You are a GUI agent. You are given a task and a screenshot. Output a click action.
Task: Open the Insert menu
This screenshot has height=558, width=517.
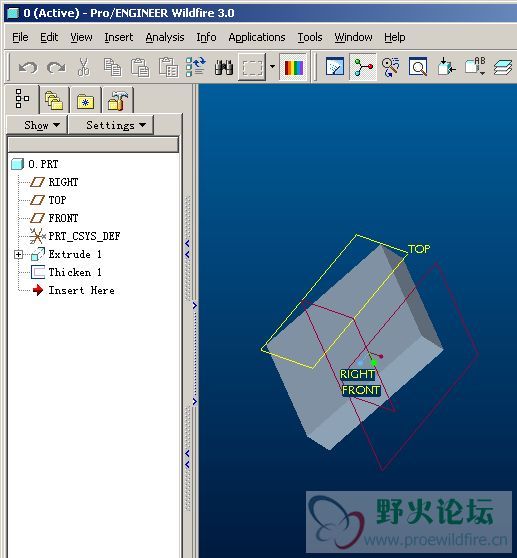point(118,37)
